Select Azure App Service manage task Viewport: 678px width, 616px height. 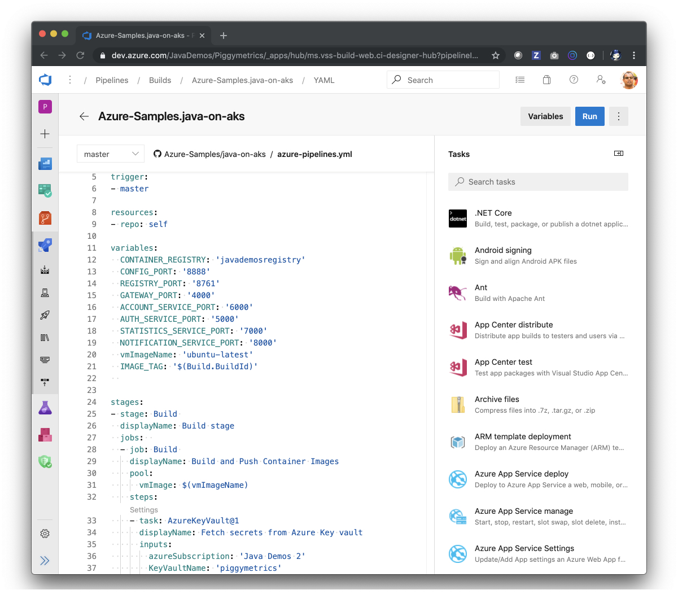tap(538, 517)
